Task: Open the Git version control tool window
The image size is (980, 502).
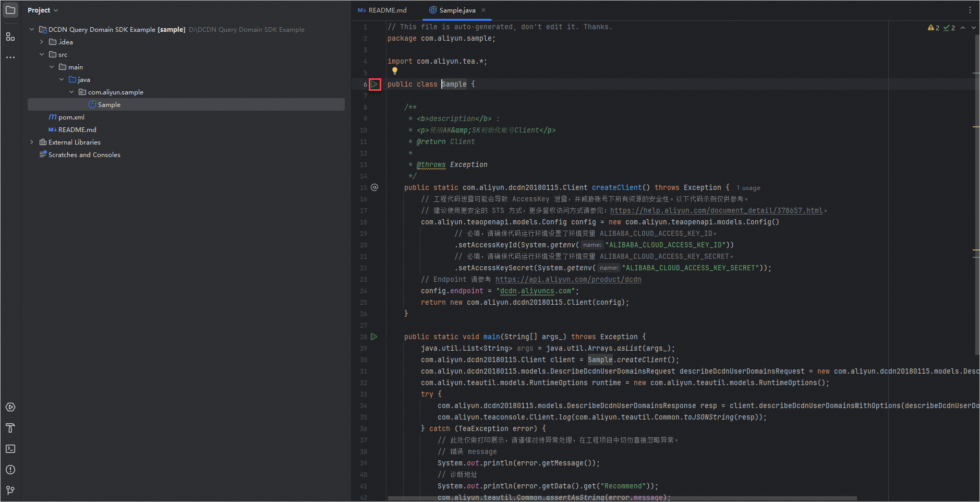Action: (10, 491)
